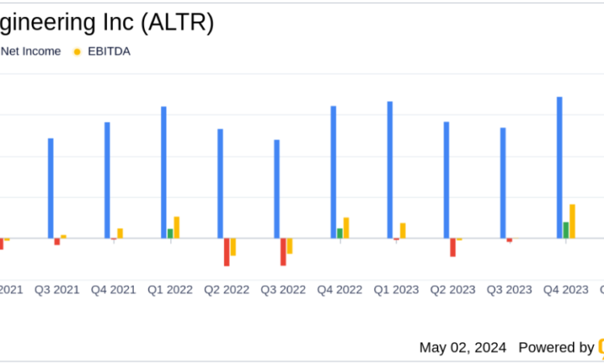
Task: Click the blue revenue bar for Q4 2021
Action: (x=107, y=180)
